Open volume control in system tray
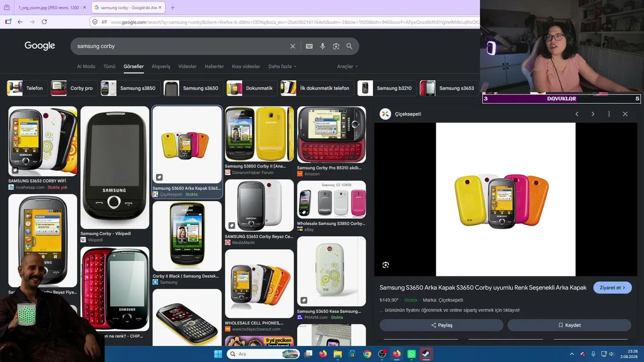 pos(611,354)
